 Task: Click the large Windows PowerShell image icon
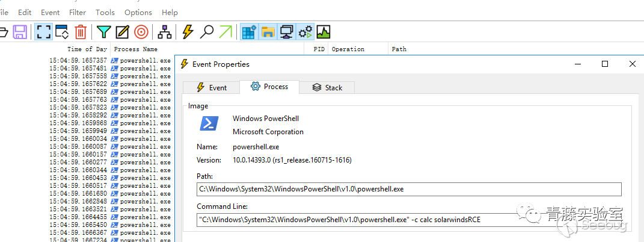click(209, 123)
